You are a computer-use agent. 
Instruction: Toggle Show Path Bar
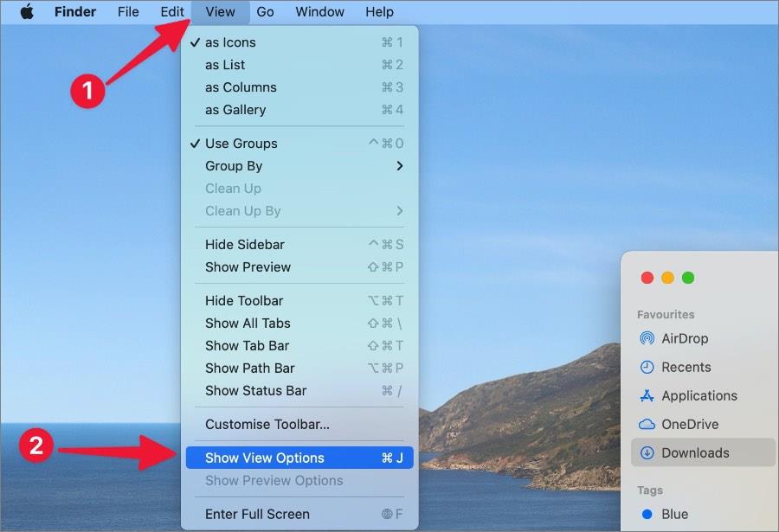pyautogui.click(x=299, y=369)
